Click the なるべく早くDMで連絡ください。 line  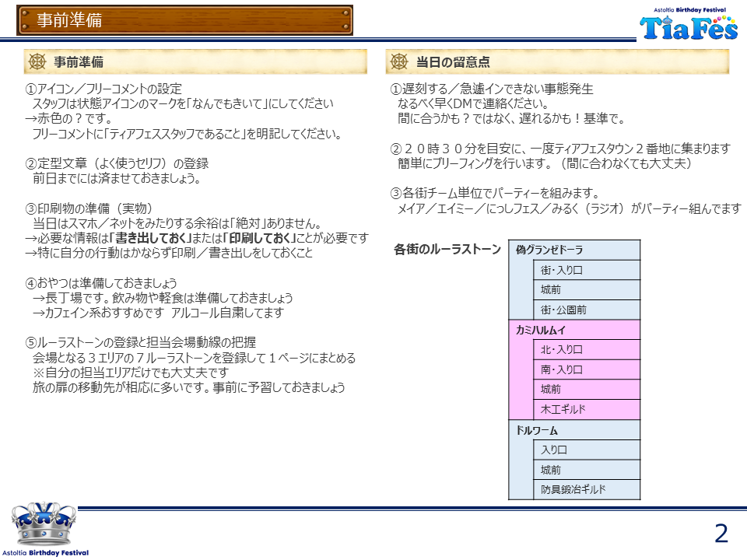473,103
